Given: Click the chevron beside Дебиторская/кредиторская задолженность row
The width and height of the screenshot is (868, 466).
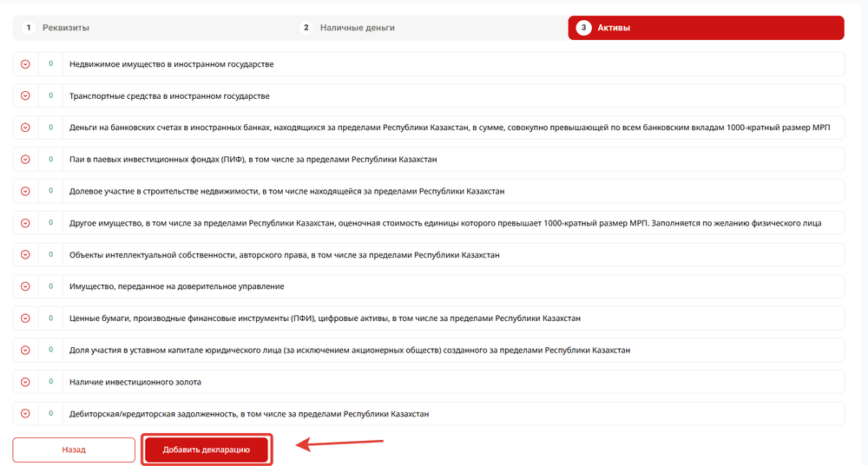Looking at the screenshot, I should 25,414.
